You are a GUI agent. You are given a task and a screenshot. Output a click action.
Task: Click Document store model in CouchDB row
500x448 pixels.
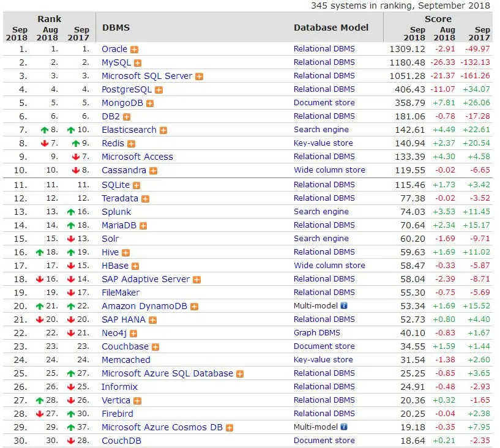coord(324,441)
